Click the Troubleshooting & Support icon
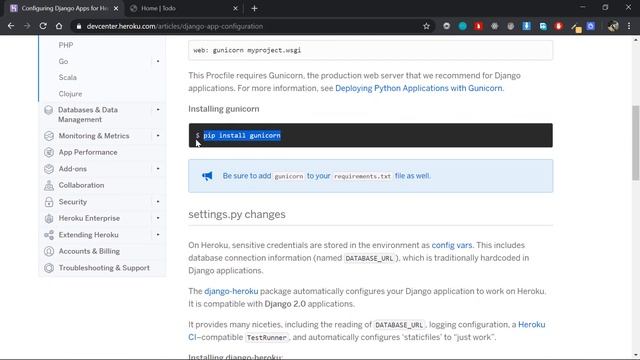Screen dimensions: 640x360 coord(49,268)
